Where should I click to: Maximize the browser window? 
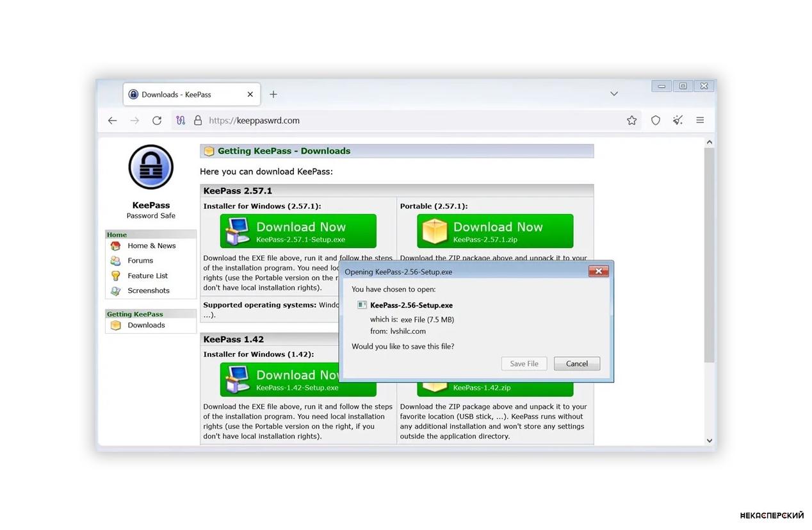[683, 86]
